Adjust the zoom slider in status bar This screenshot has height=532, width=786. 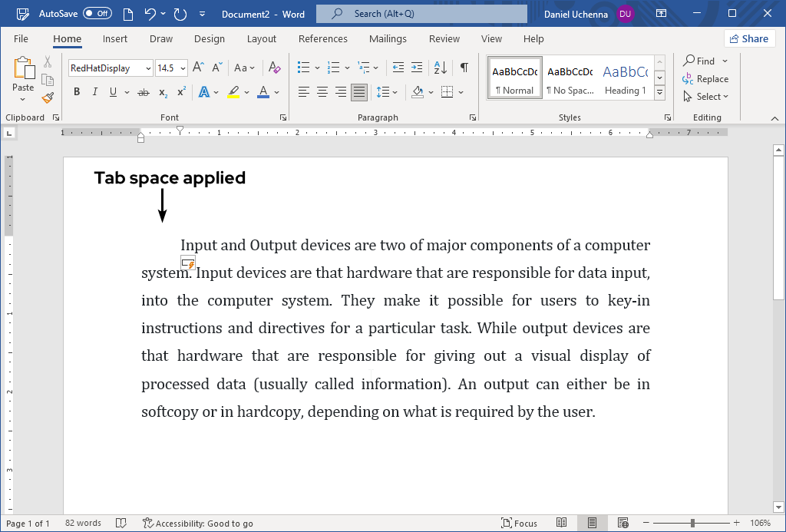[x=692, y=524]
